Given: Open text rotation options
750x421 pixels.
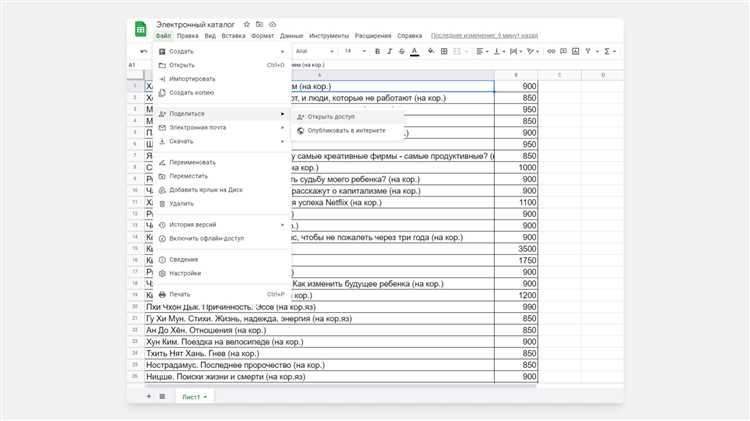Looking at the screenshot, I should 532,51.
